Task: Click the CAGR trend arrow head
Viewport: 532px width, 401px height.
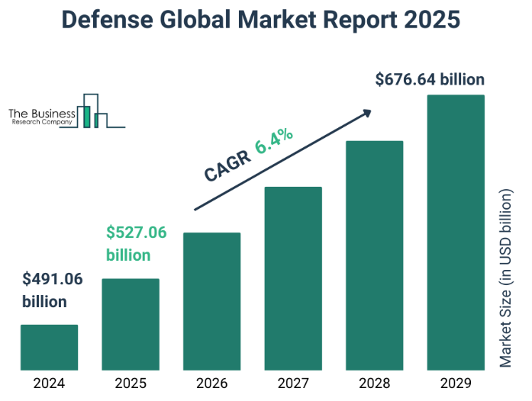Action: [x=366, y=113]
